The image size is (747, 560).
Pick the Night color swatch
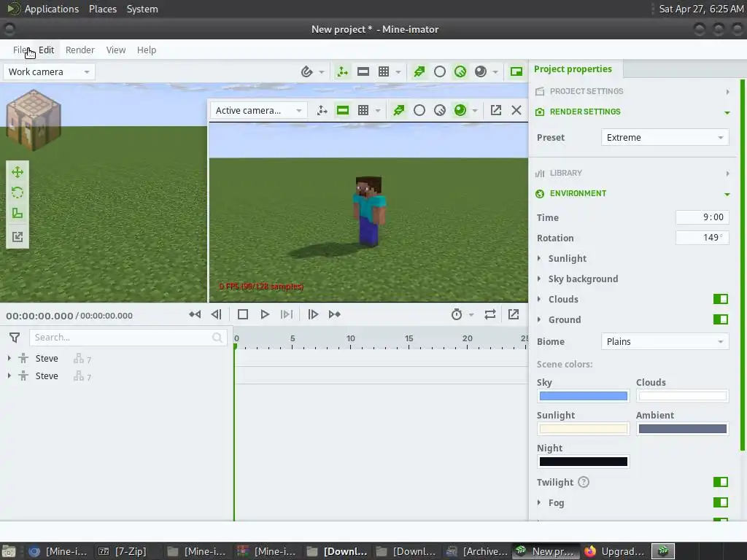tap(583, 462)
